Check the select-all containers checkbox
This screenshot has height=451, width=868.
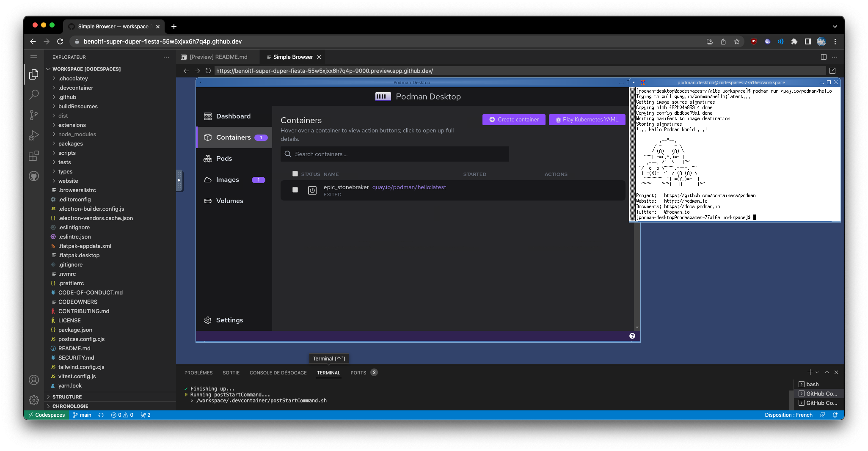point(295,173)
